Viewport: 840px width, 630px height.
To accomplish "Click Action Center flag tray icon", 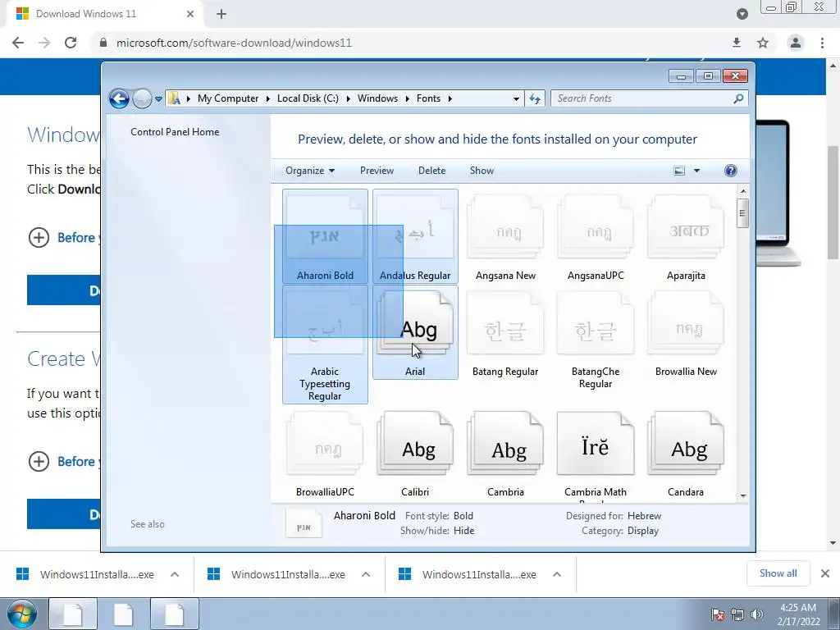I will click(717, 614).
